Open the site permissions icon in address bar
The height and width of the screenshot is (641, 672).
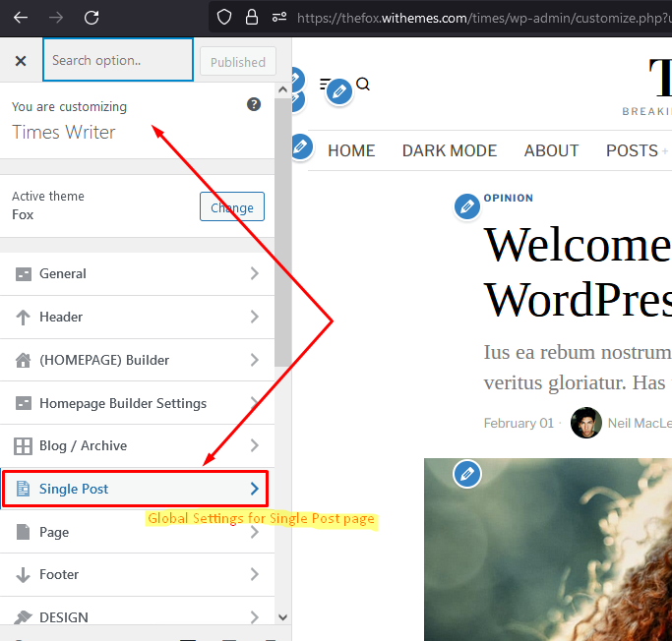[279, 18]
